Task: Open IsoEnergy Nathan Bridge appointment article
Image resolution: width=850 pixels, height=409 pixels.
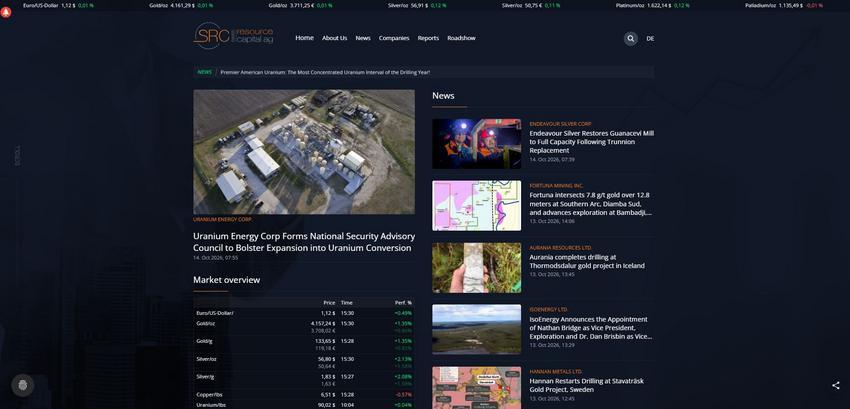Action: [590, 328]
